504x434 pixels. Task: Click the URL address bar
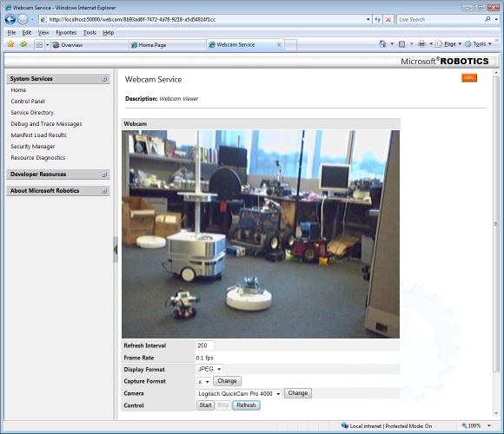(205, 20)
